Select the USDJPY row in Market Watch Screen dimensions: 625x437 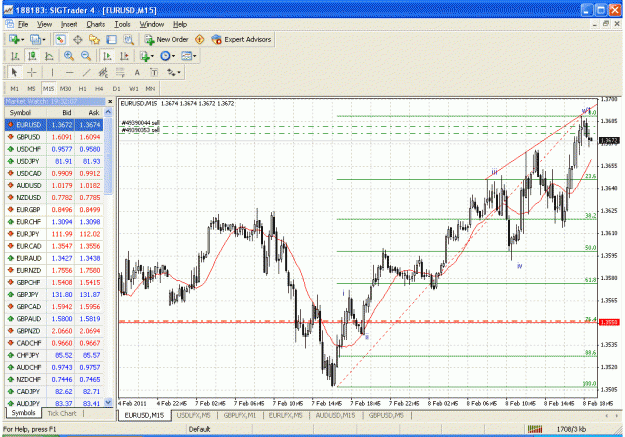(x=54, y=161)
